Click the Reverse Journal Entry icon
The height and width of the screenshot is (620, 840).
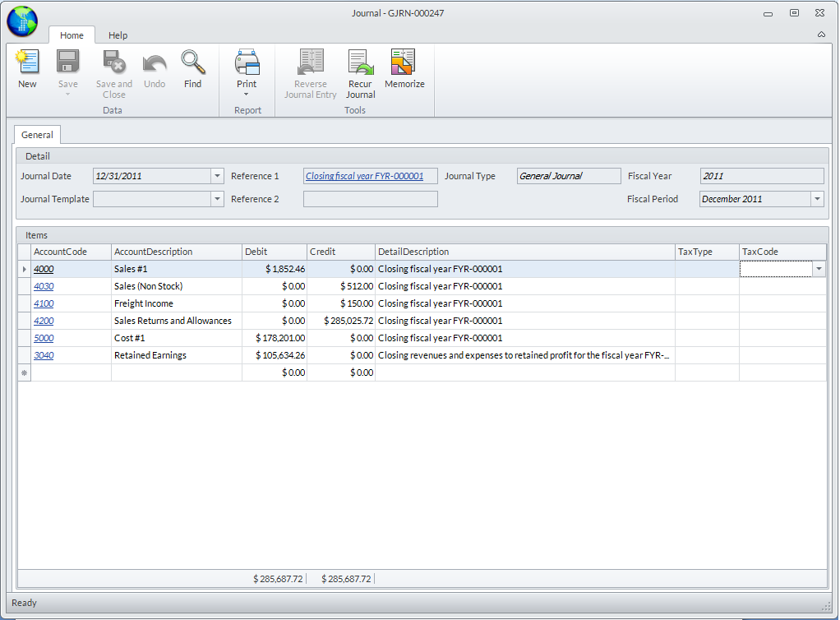pos(311,62)
